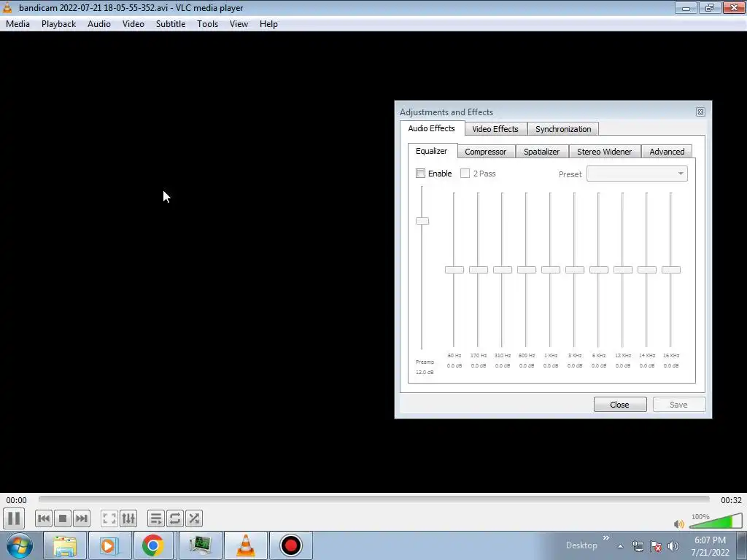The image size is (747, 560).
Task: Switch to the Audio Effects tab
Action: click(432, 128)
